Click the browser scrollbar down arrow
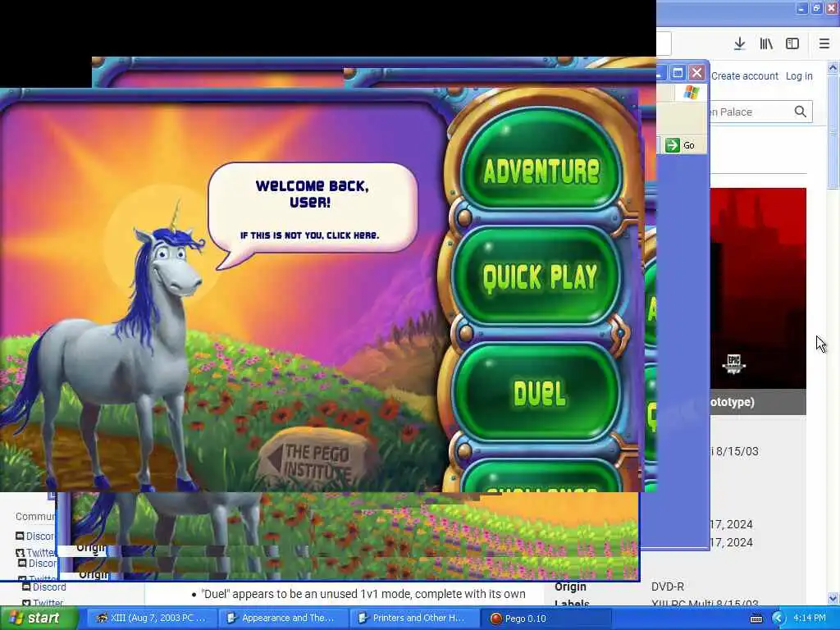This screenshot has height=630, width=840. tap(833, 598)
